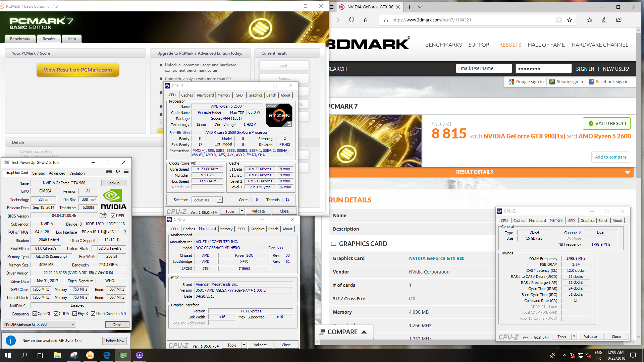Viewport: 644px width, 362px height.
Task: Switch to the Sensors tab in GPU-Z
Action: [x=38, y=173]
